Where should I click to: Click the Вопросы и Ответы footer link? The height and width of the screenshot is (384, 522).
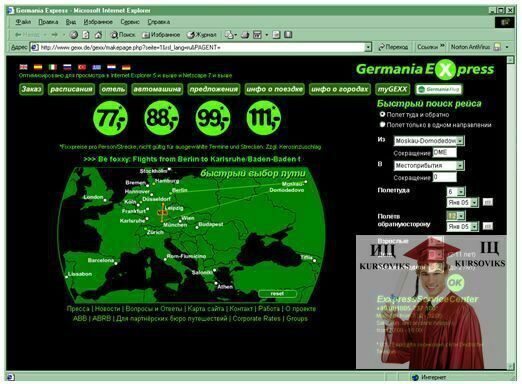click(154, 309)
